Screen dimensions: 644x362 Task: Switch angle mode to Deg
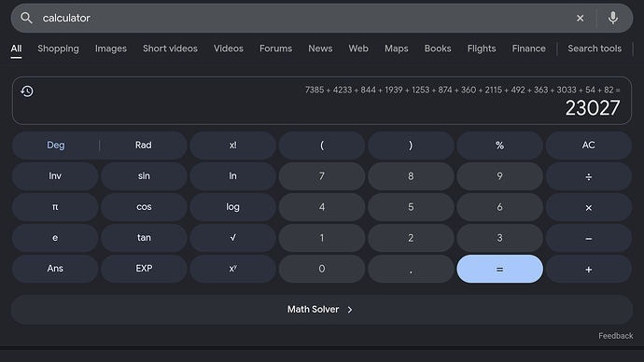pos(55,146)
